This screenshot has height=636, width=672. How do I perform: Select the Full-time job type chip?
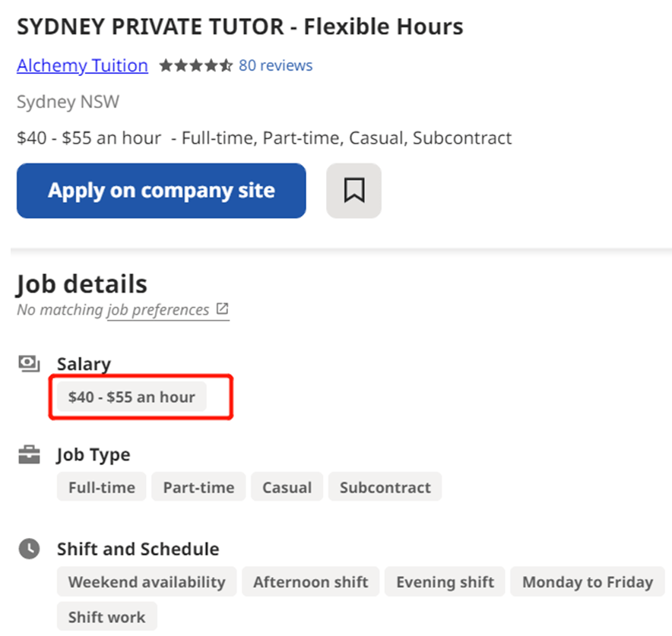pos(102,487)
